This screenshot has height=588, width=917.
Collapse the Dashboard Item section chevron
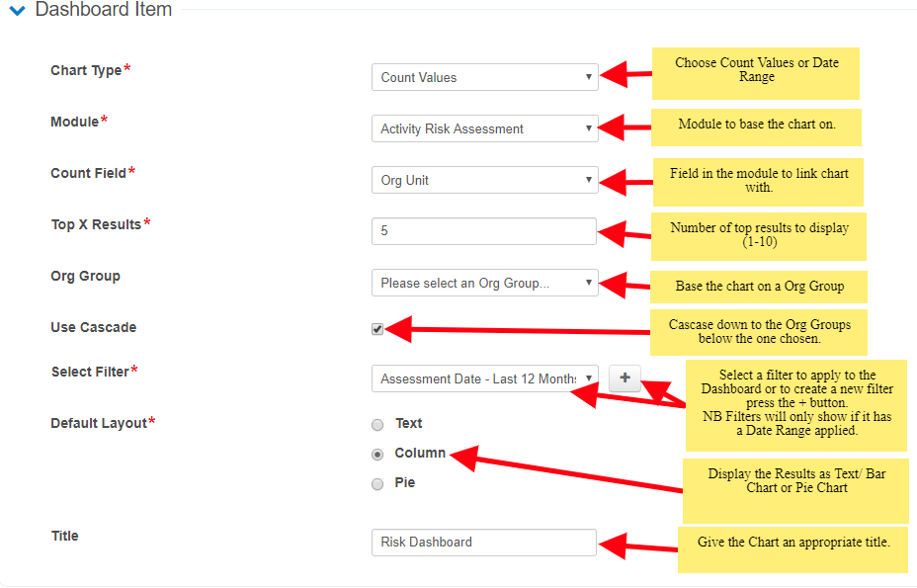point(17,11)
